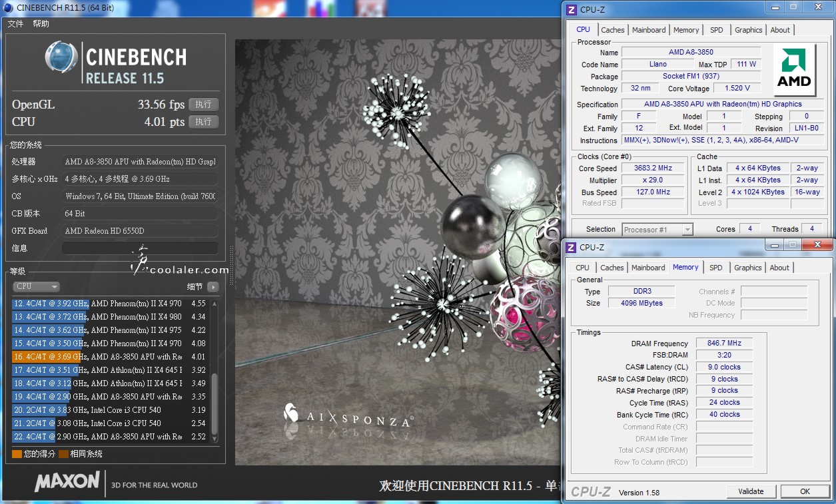Click the Core Voltage 1.520 V value
The height and width of the screenshot is (504, 836).
737,88
